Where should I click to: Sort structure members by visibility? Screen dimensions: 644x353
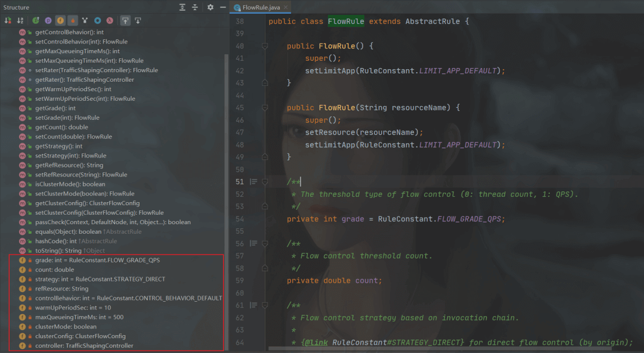point(7,20)
